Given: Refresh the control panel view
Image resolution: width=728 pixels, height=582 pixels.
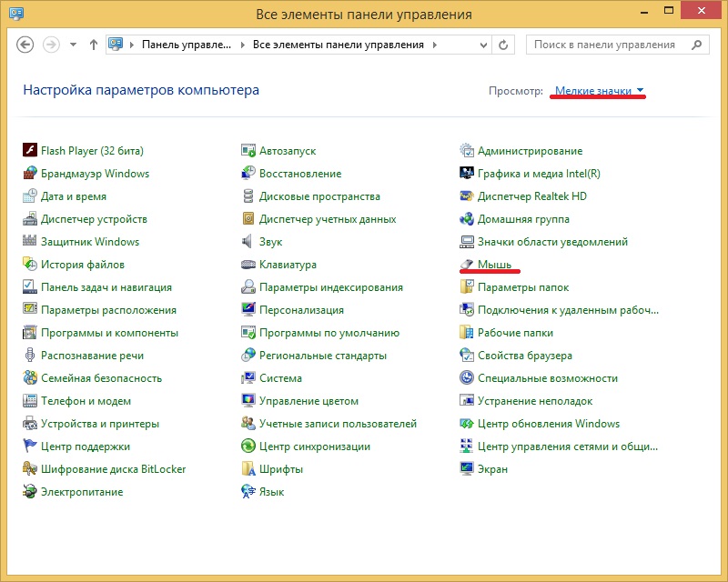Looking at the screenshot, I should (503, 45).
